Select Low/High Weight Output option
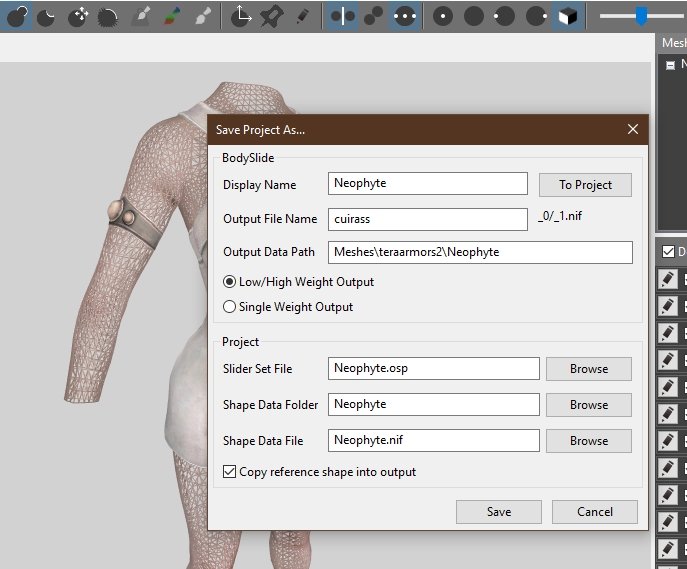Image resolution: width=687 pixels, height=569 pixels. [230, 282]
